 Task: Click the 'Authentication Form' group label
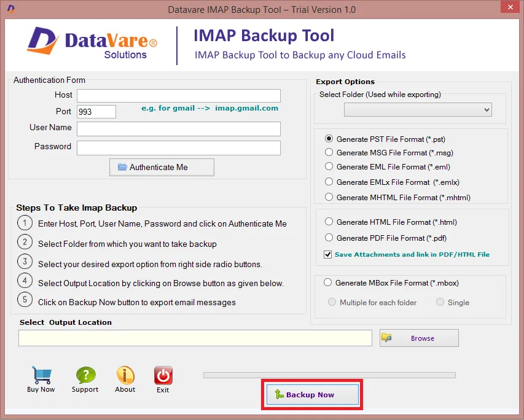pyautogui.click(x=50, y=80)
